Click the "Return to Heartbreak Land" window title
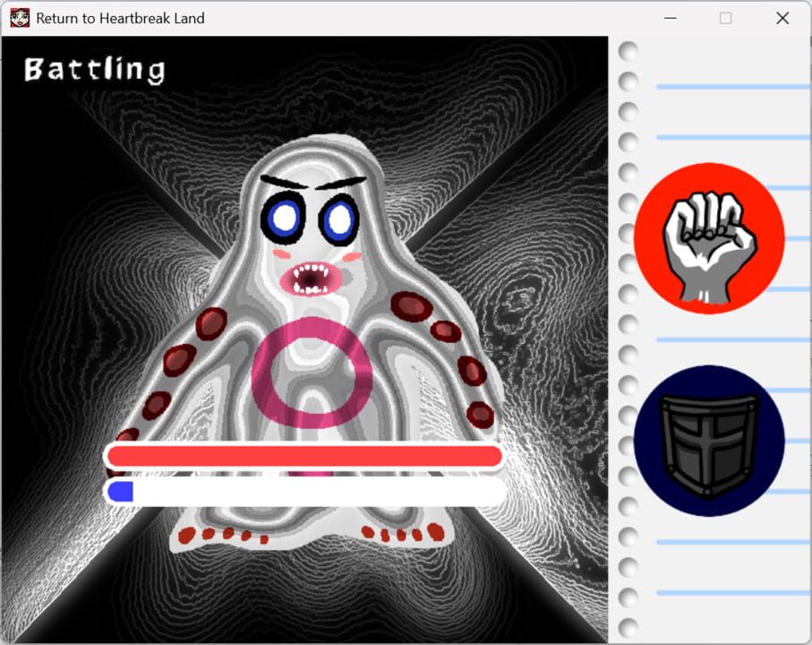This screenshot has width=812, height=645. [120, 18]
